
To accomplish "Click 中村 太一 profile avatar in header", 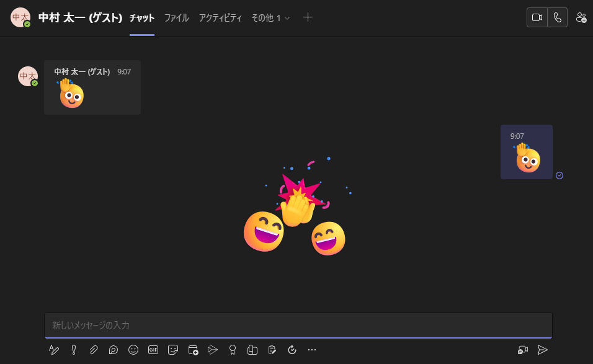I will tap(20, 17).
